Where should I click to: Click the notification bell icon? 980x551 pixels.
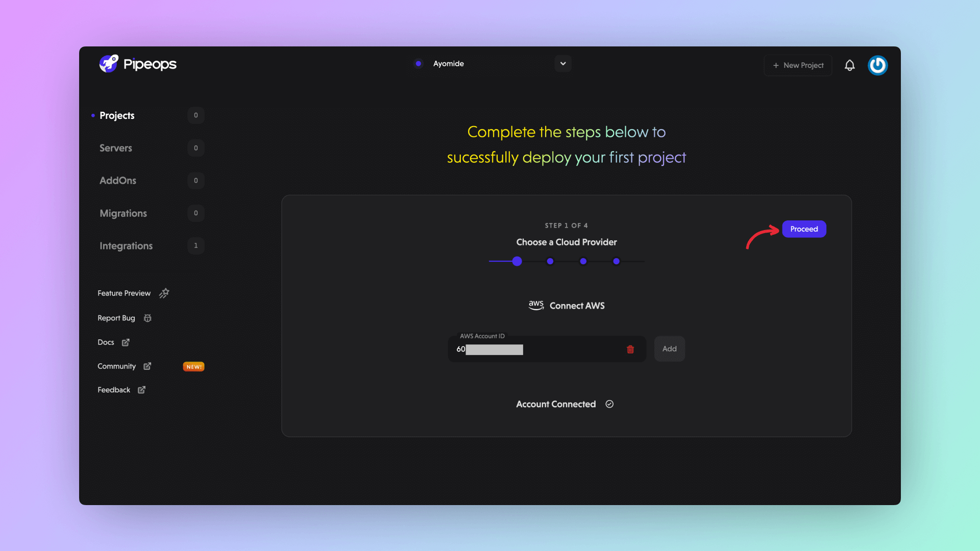849,65
